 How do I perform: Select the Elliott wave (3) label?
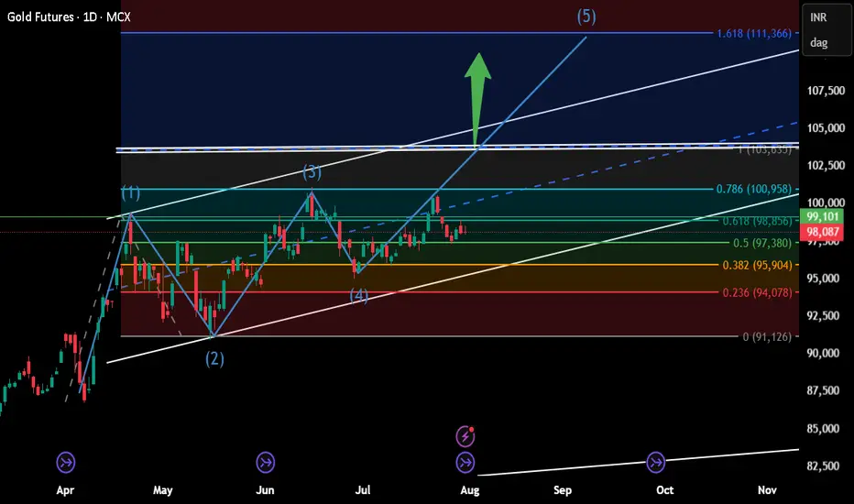[312, 172]
